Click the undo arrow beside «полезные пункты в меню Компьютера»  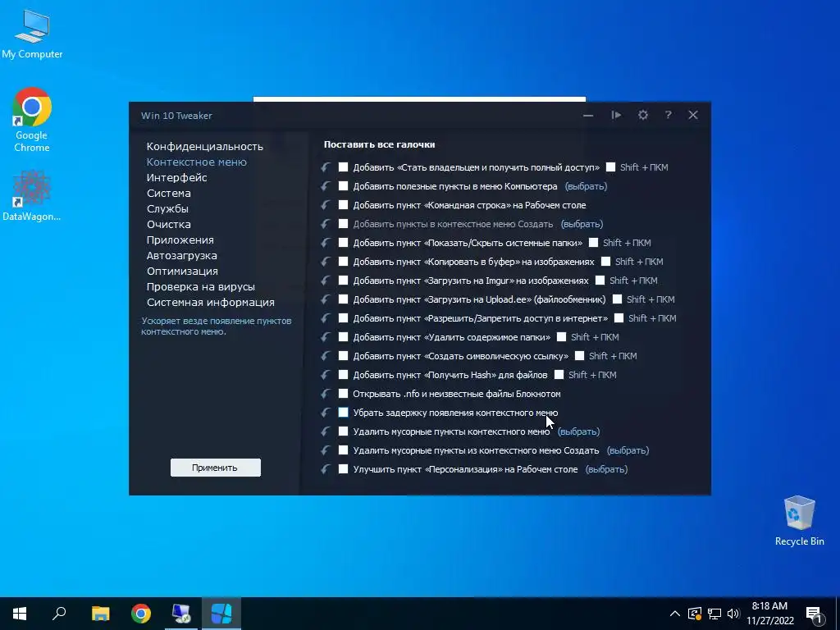click(x=325, y=186)
